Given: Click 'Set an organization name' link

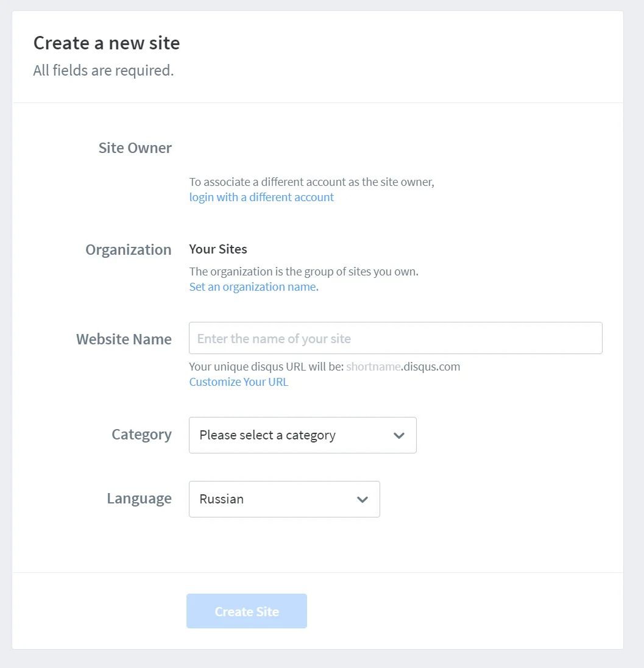Looking at the screenshot, I should [x=253, y=287].
